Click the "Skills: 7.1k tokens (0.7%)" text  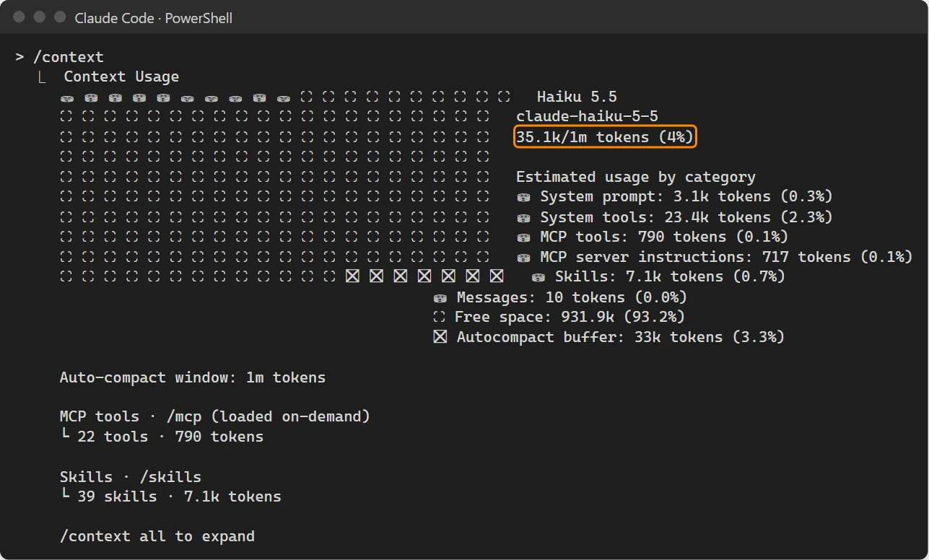tap(670, 276)
